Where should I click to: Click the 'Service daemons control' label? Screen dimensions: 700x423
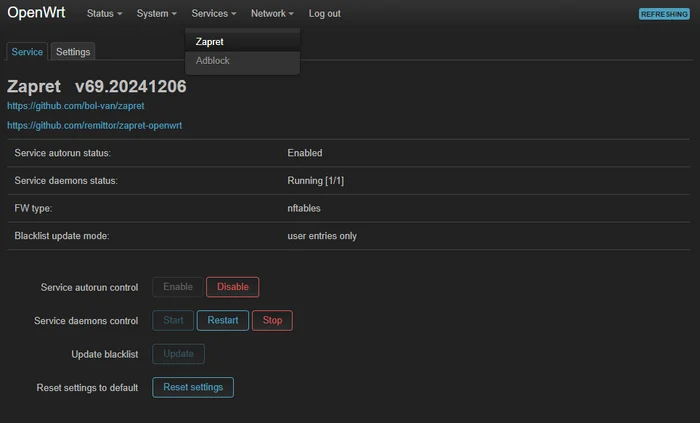coord(86,321)
